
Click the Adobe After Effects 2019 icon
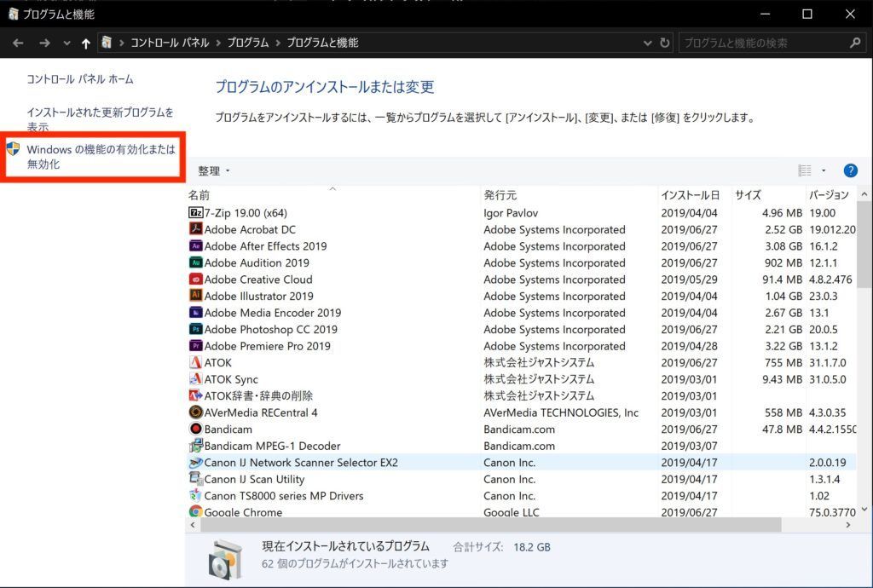point(195,246)
